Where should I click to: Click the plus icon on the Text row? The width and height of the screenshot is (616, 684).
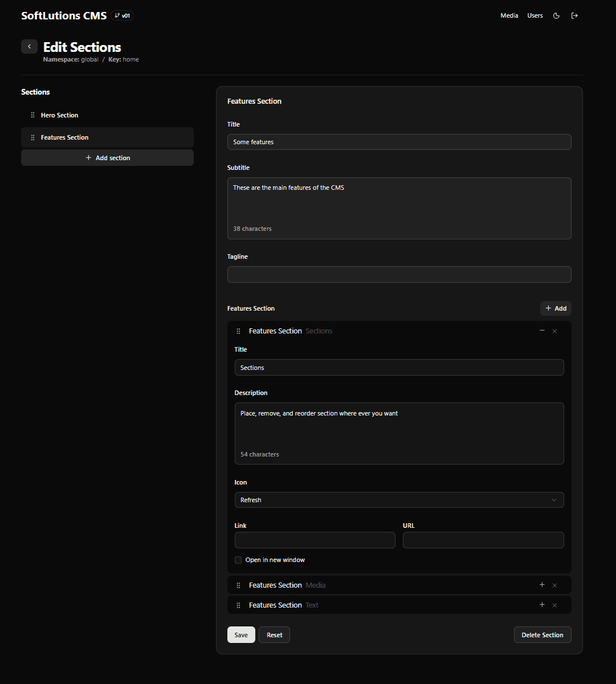coord(542,605)
